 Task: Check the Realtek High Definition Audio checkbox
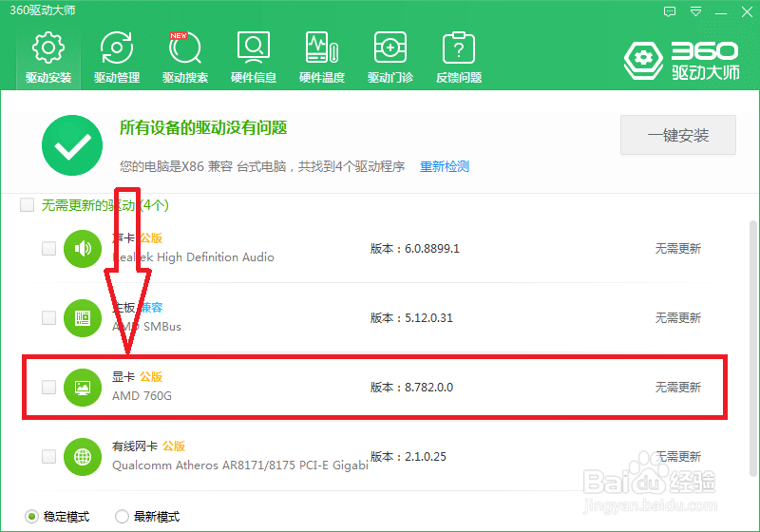[x=49, y=249]
